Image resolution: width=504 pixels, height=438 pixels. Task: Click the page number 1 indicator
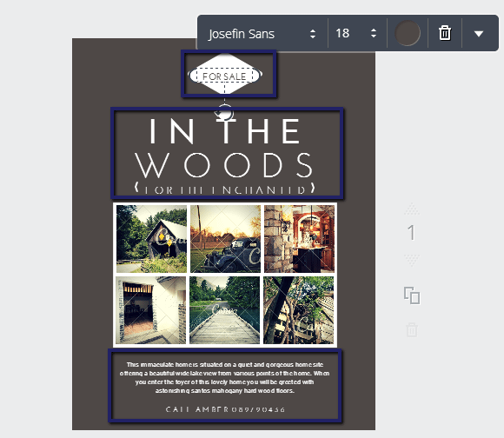[x=411, y=232]
